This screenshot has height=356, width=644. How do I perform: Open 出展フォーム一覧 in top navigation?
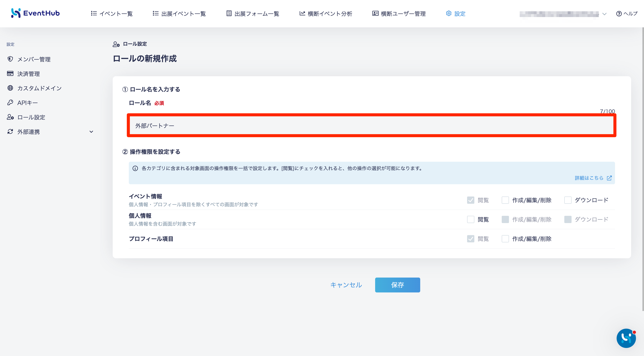(x=253, y=13)
